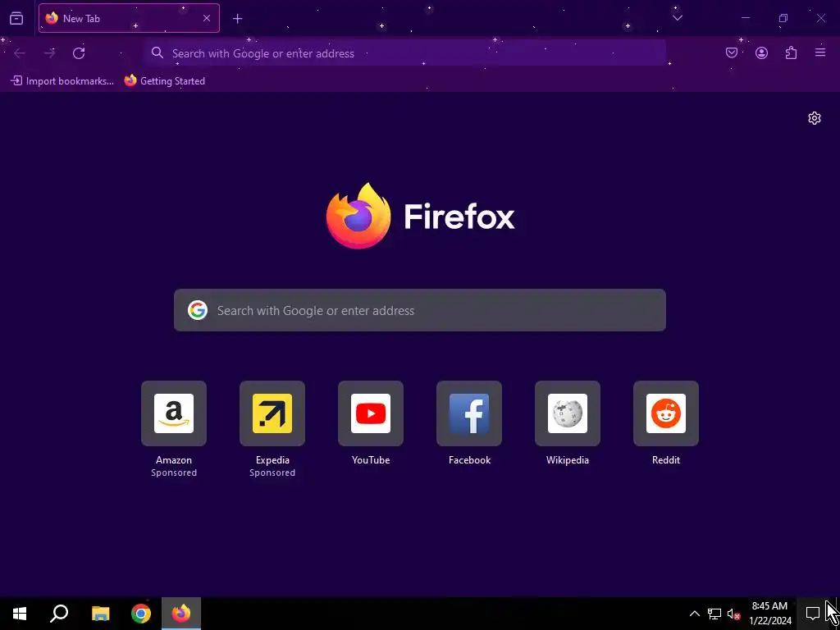This screenshot has width=840, height=630.
Task: Open the Amazon sponsored shortcut tile
Action: 174,413
